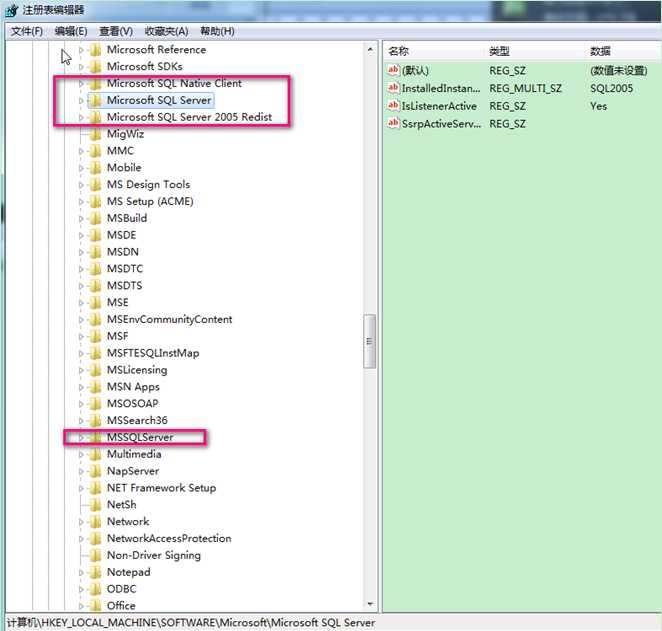Sort values by the 类型 column header

(536, 51)
